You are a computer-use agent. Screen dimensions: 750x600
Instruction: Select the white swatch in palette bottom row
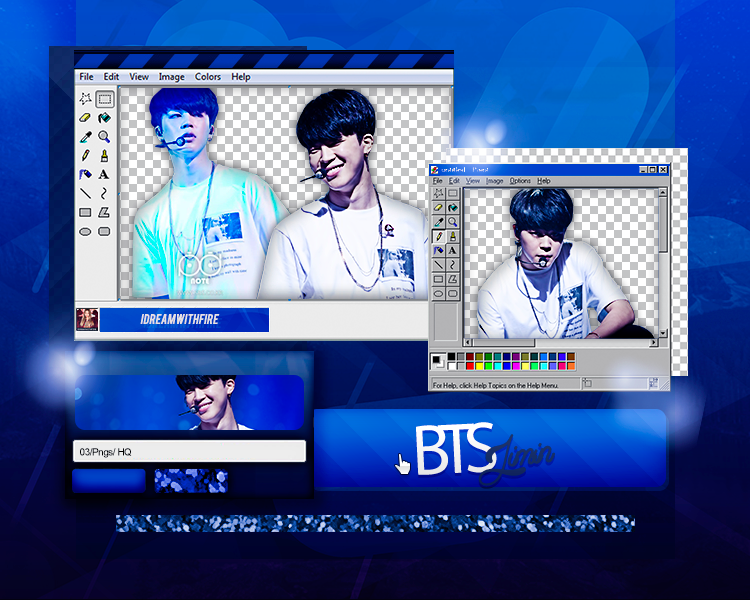[x=452, y=366]
